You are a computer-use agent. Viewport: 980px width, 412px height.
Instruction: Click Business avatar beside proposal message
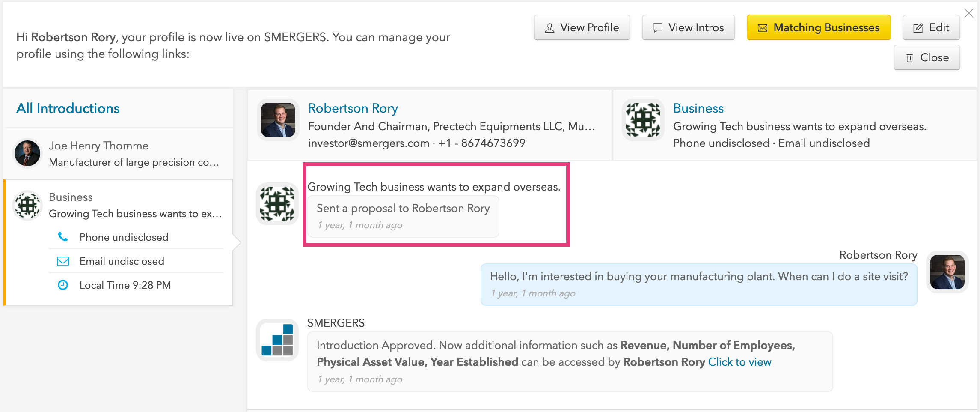(x=277, y=204)
